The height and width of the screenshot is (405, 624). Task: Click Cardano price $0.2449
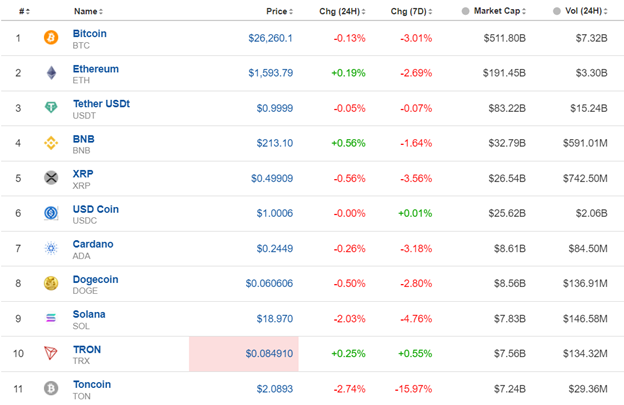click(x=275, y=249)
